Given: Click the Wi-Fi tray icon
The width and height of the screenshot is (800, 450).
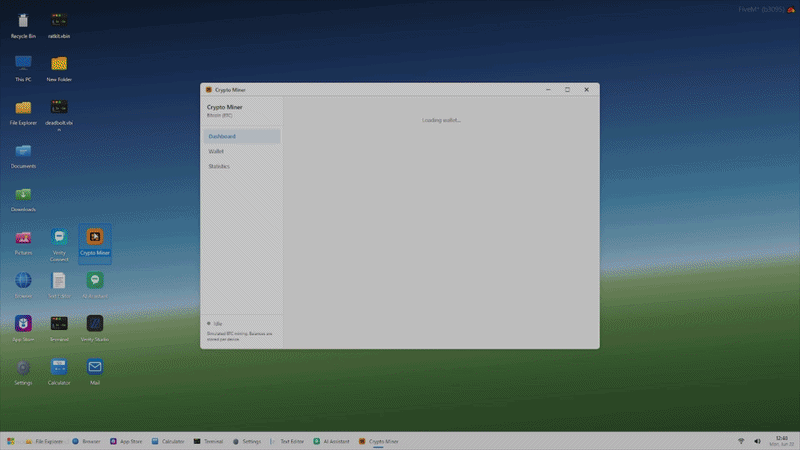Looking at the screenshot, I should (x=741, y=441).
